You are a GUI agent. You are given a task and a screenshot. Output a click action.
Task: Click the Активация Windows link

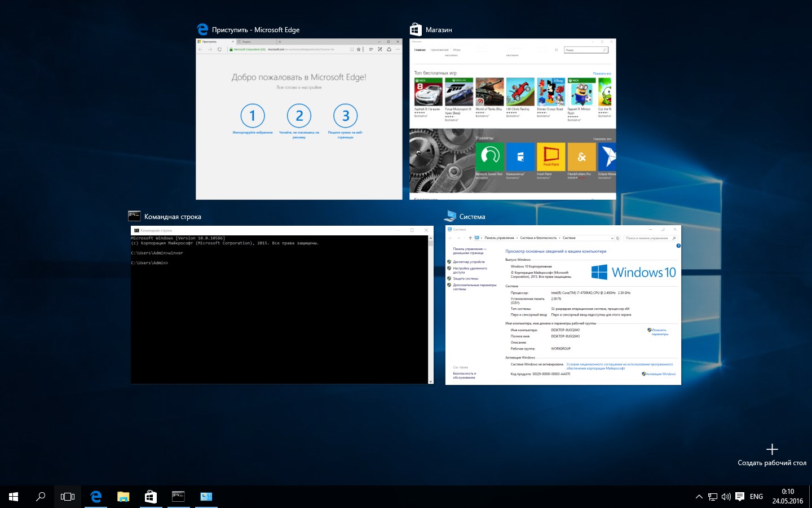(659, 374)
